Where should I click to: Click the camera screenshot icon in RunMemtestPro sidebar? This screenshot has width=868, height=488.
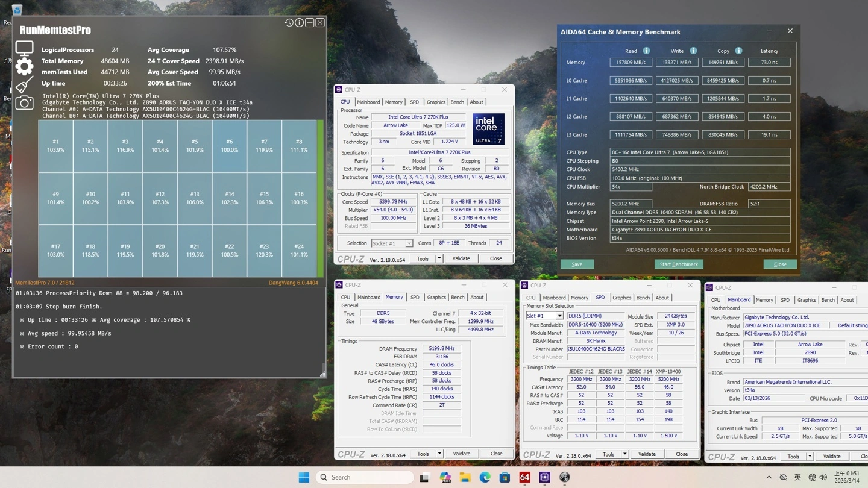[24, 103]
